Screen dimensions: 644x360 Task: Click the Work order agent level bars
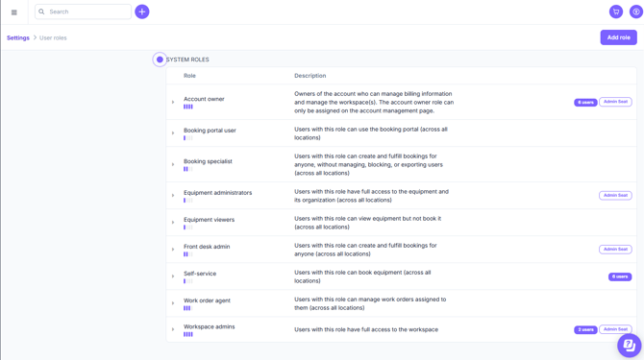click(188, 308)
